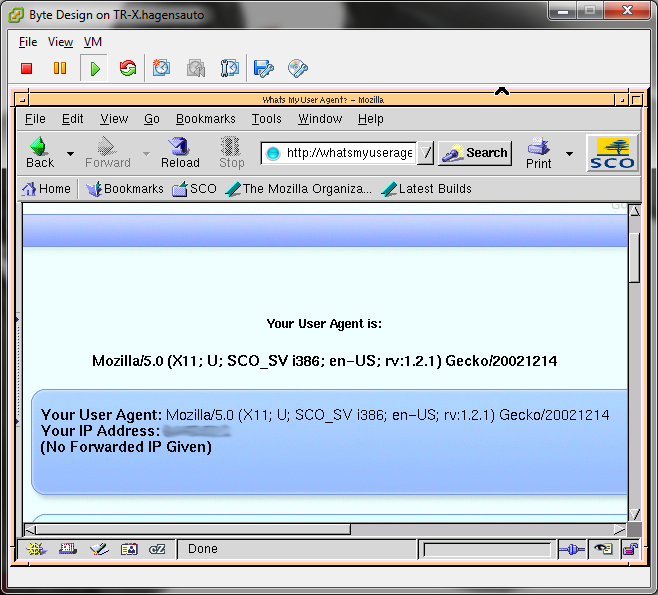Click the Reset VM icon

127,68
